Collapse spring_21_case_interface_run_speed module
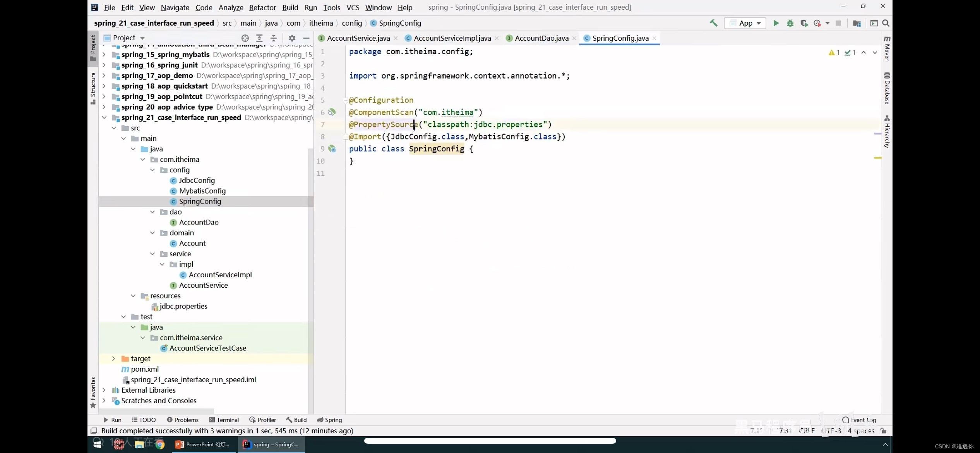This screenshot has height=453, width=980. [x=104, y=117]
